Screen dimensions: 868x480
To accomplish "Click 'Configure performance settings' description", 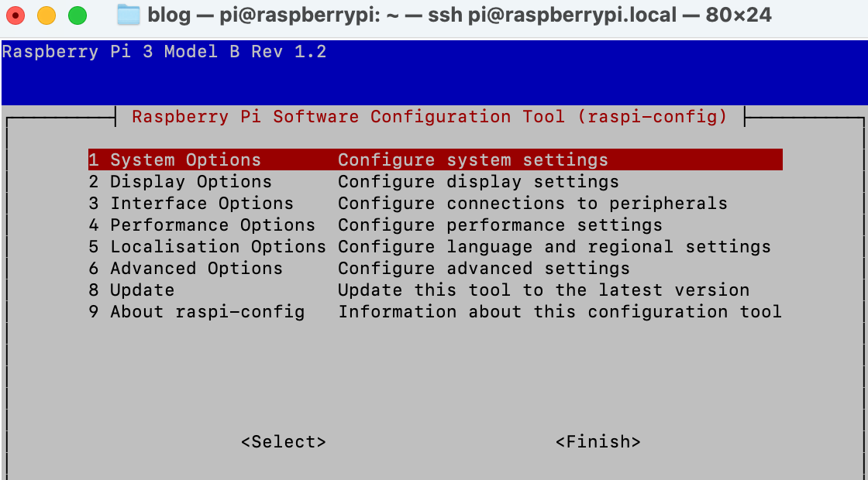I will [x=500, y=225].
